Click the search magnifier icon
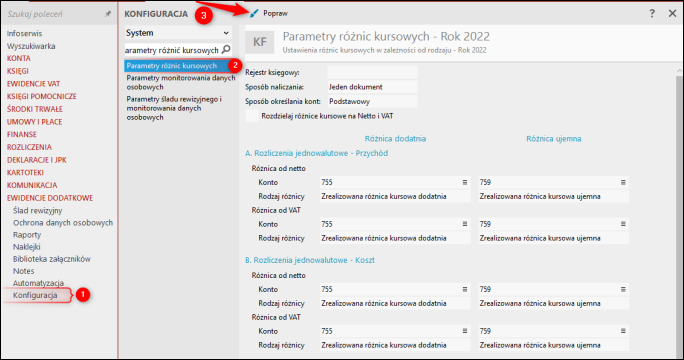The height and width of the screenshot is (360, 684). [226, 49]
